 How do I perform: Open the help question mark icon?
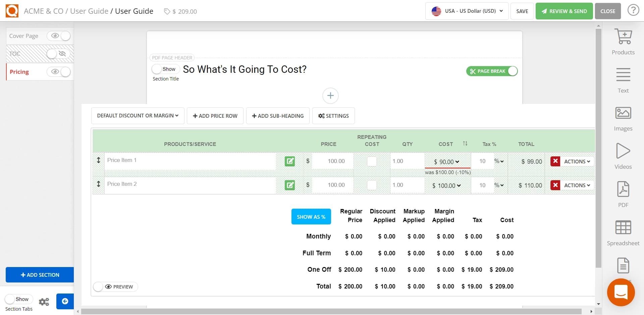pos(633,10)
